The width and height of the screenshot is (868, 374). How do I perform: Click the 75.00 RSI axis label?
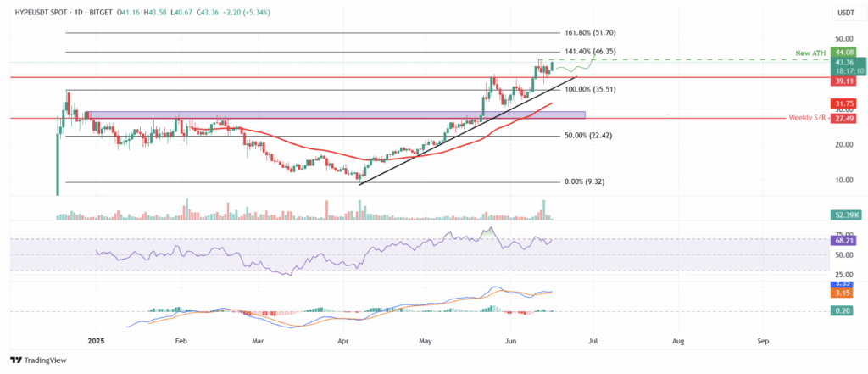(x=843, y=234)
